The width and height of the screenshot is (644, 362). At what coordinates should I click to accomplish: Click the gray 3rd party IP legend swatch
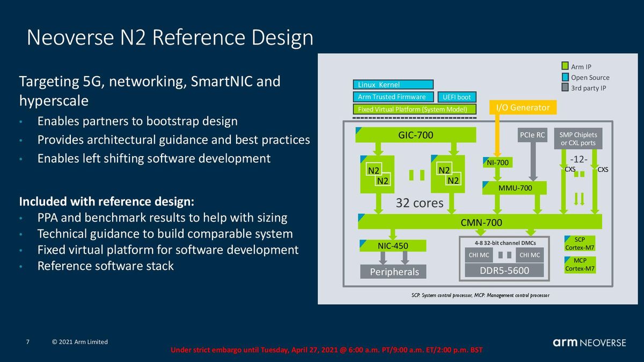point(565,87)
